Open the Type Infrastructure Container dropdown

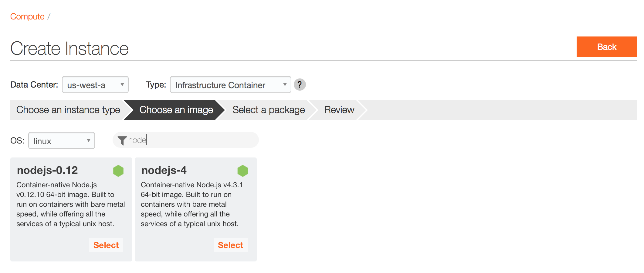(x=231, y=85)
